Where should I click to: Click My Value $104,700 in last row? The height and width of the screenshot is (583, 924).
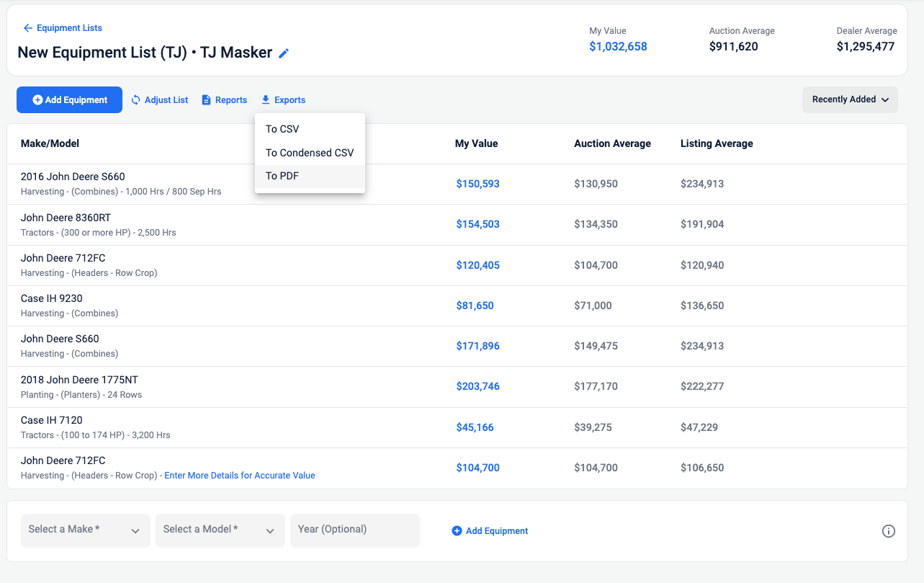[x=477, y=468]
